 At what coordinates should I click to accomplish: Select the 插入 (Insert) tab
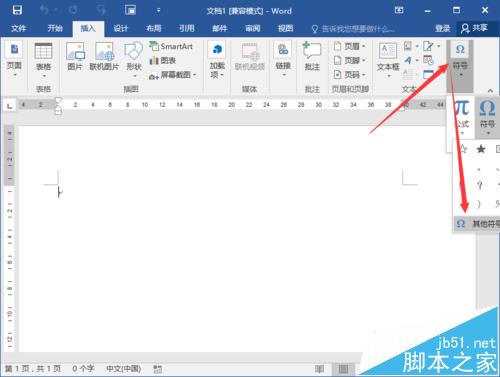(x=88, y=28)
